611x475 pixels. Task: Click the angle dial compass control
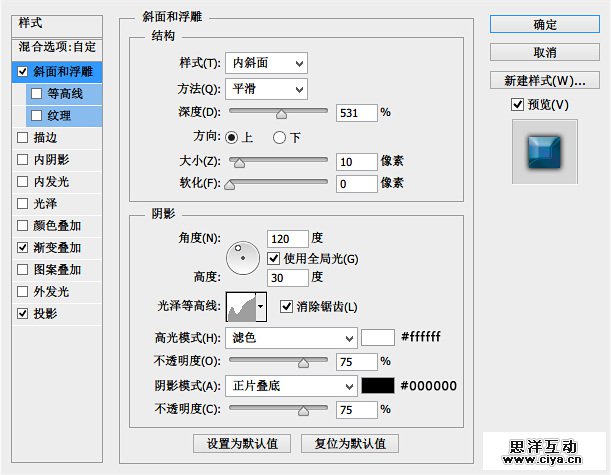point(242,259)
